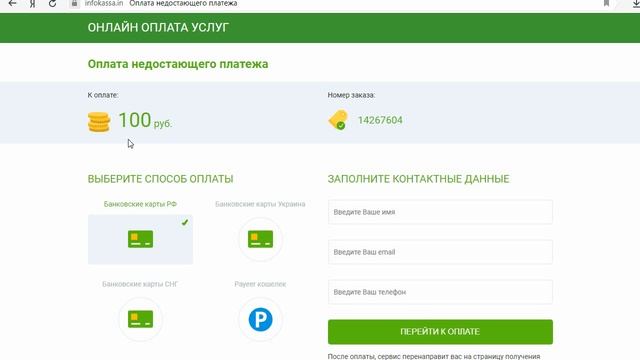Viewport: 640px width, 360px height.
Task: Click the 'ВЫБЕРИТЕ СПОСОБ ОПЛАТЫ' heading
Action: (x=160, y=179)
